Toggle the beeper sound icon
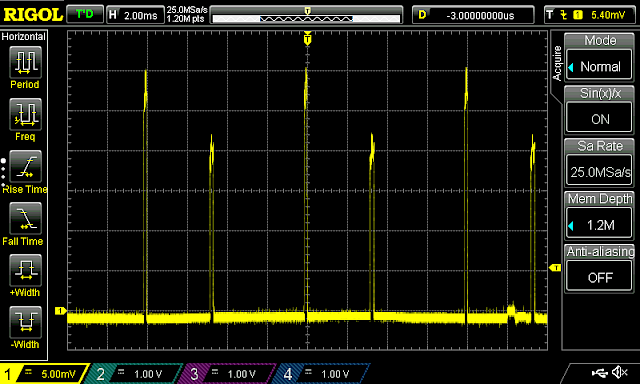Viewport: 640px width, 384px height. [x=619, y=372]
